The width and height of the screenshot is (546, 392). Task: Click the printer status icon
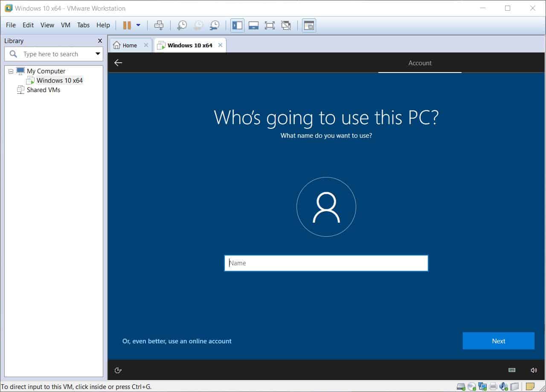pos(493,387)
